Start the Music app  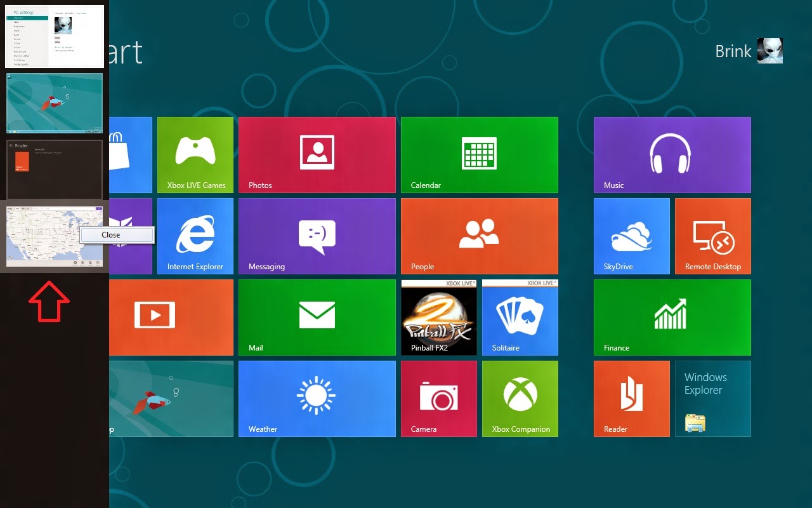point(672,155)
